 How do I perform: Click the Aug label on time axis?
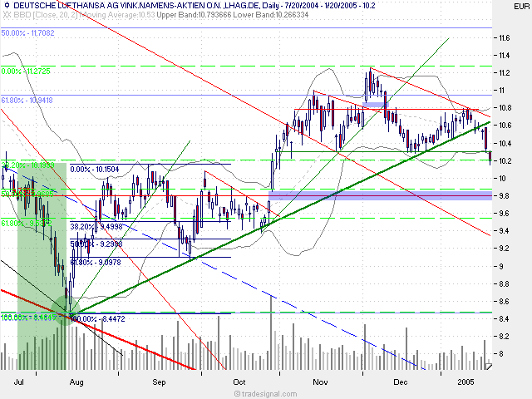[x=76, y=382]
